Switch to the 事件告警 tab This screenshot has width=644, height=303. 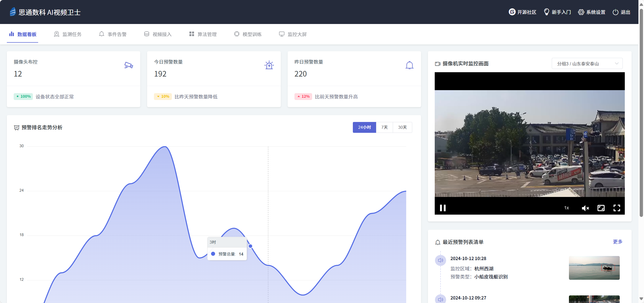113,34
